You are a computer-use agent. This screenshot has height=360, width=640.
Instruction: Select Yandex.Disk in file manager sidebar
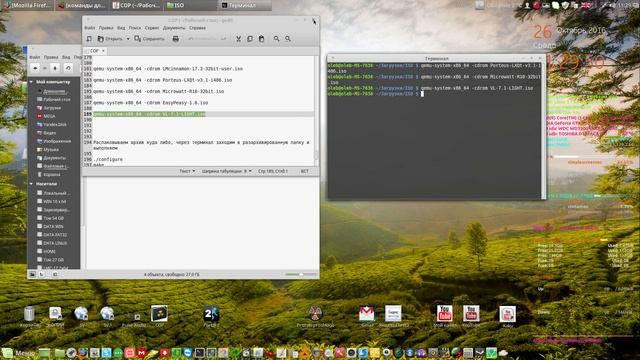click(x=54, y=124)
